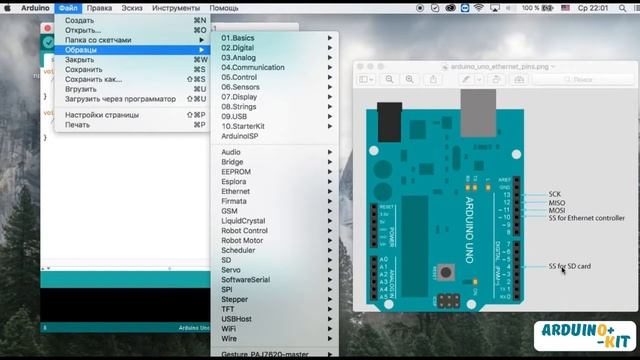
Task: Open the Audio library examples
Action: click(x=275, y=152)
